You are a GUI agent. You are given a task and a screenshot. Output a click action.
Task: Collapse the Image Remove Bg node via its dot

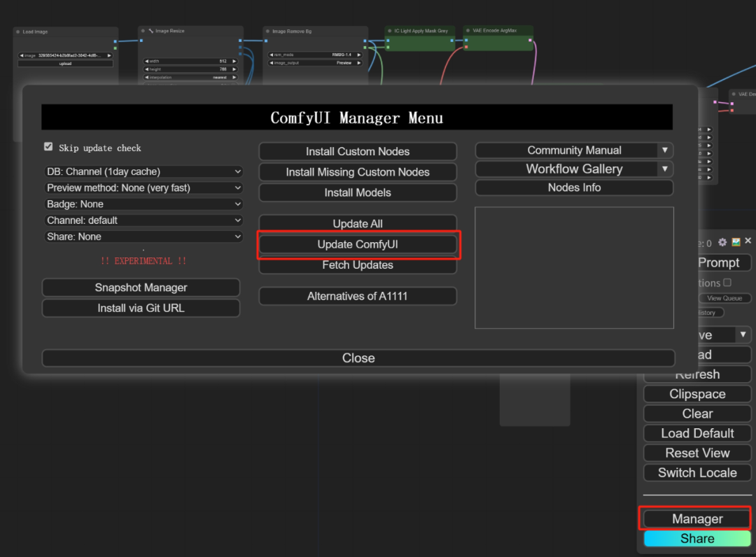(x=267, y=31)
